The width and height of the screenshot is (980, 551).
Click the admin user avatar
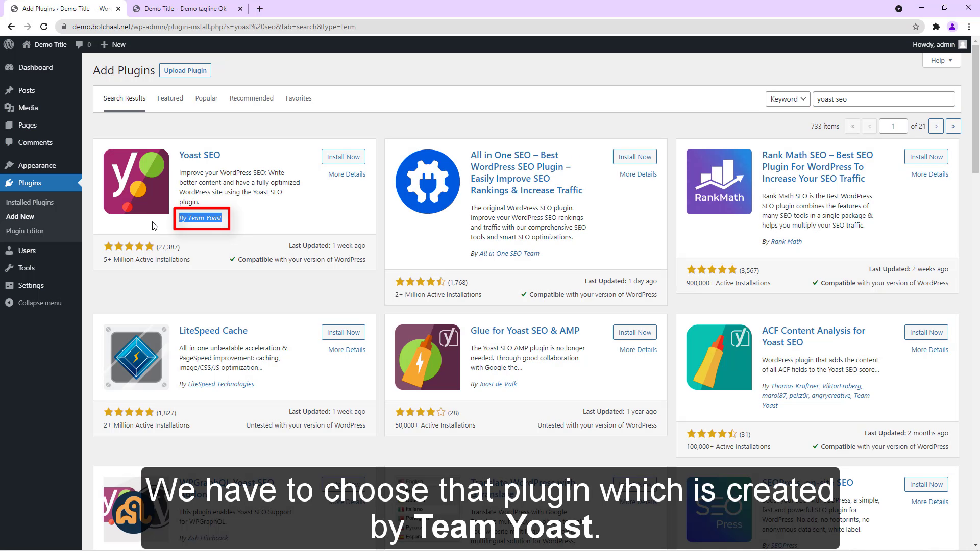963,44
